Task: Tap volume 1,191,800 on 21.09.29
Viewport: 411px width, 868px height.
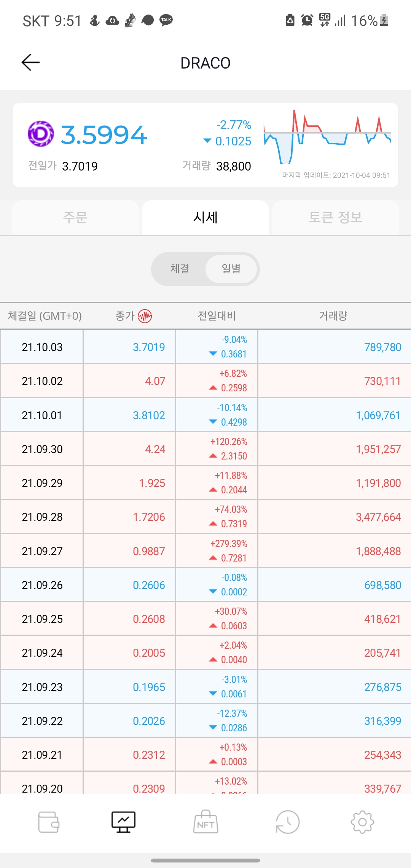Action: (378, 483)
